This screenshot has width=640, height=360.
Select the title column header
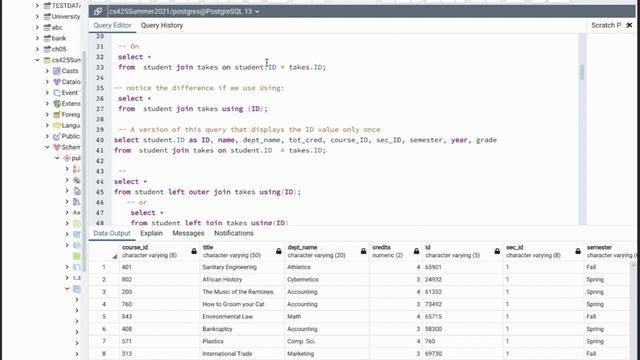pyautogui.click(x=242, y=251)
